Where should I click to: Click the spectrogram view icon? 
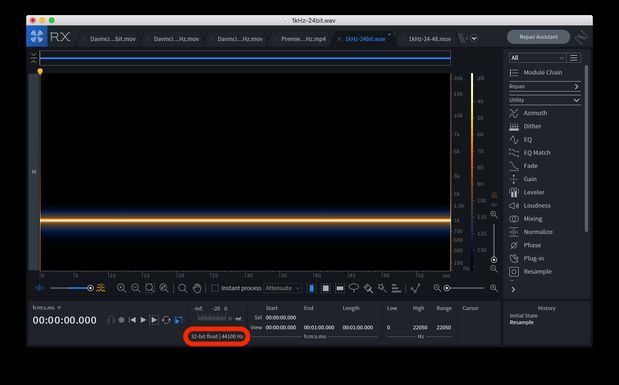point(101,288)
